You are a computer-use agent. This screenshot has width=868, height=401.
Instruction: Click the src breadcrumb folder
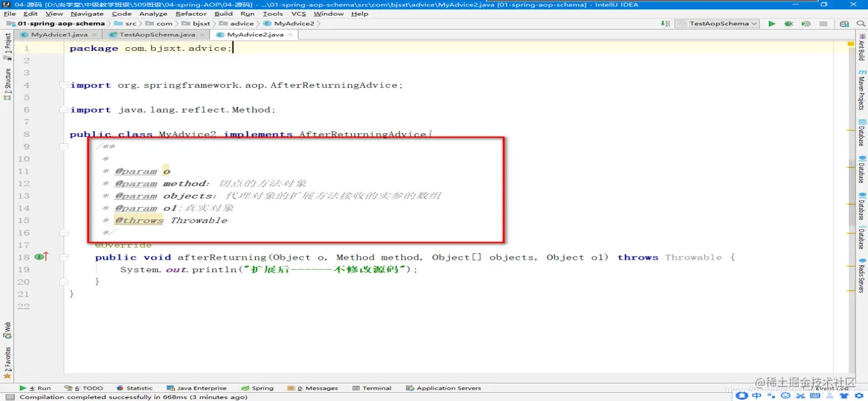click(x=125, y=24)
